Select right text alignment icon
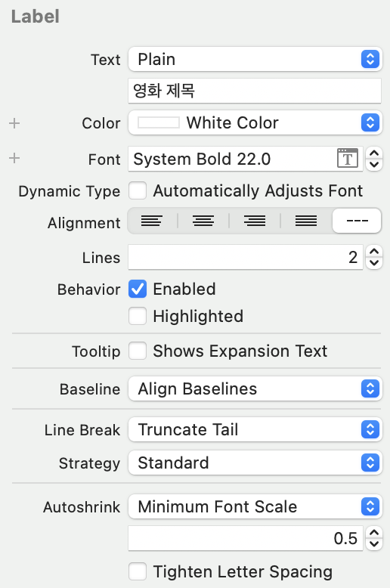The height and width of the screenshot is (588, 390). coord(255,221)
